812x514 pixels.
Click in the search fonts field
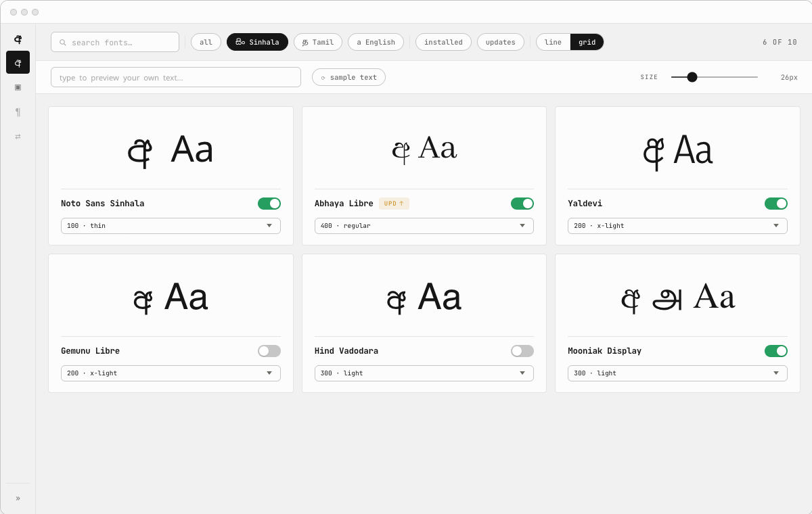point(115,42)
